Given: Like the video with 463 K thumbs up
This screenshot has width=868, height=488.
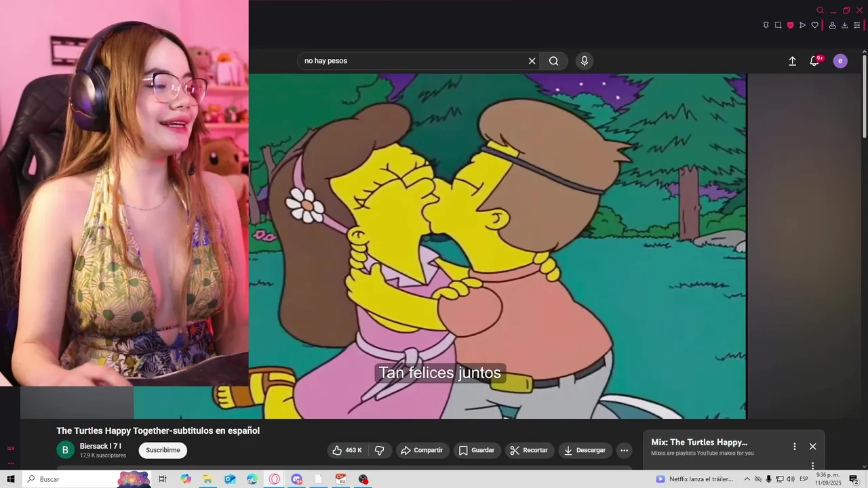Looking at the screenshot, I should pos(347,450).
